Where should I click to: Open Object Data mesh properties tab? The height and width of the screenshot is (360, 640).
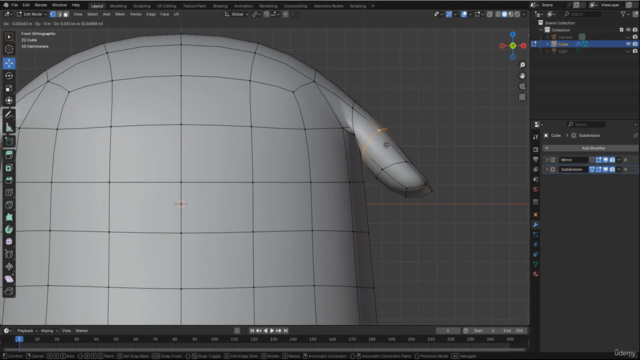pos(536,264)
